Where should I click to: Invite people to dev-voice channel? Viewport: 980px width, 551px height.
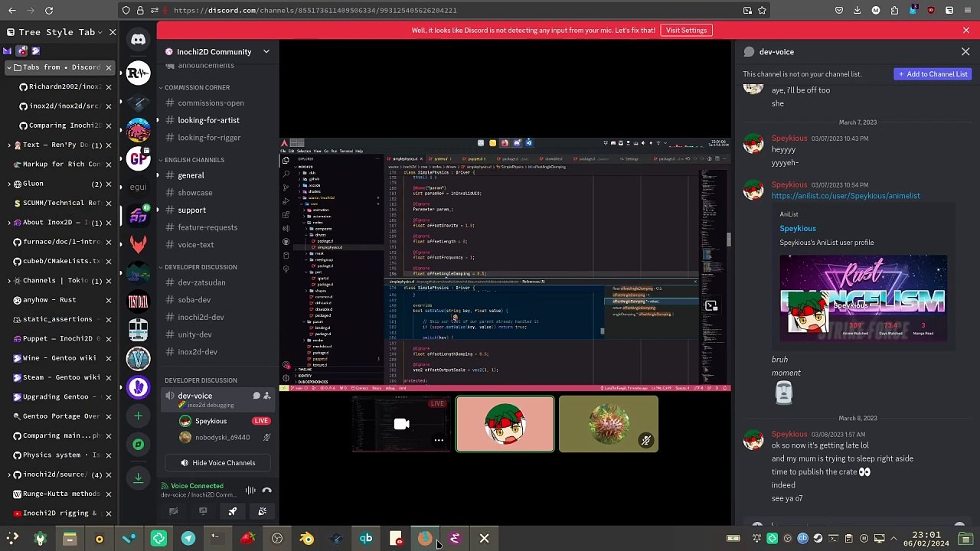[267, 396]
